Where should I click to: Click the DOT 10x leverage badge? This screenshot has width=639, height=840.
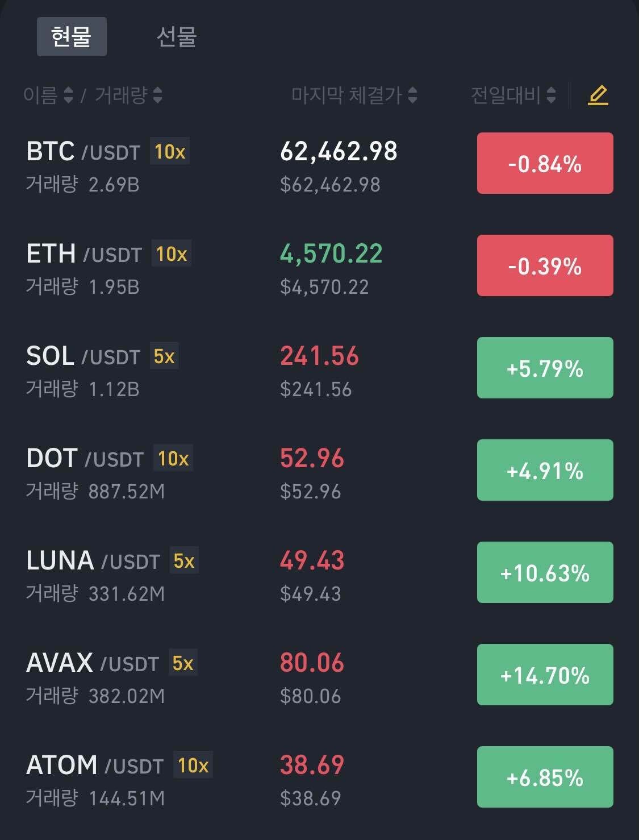point(173,459)
